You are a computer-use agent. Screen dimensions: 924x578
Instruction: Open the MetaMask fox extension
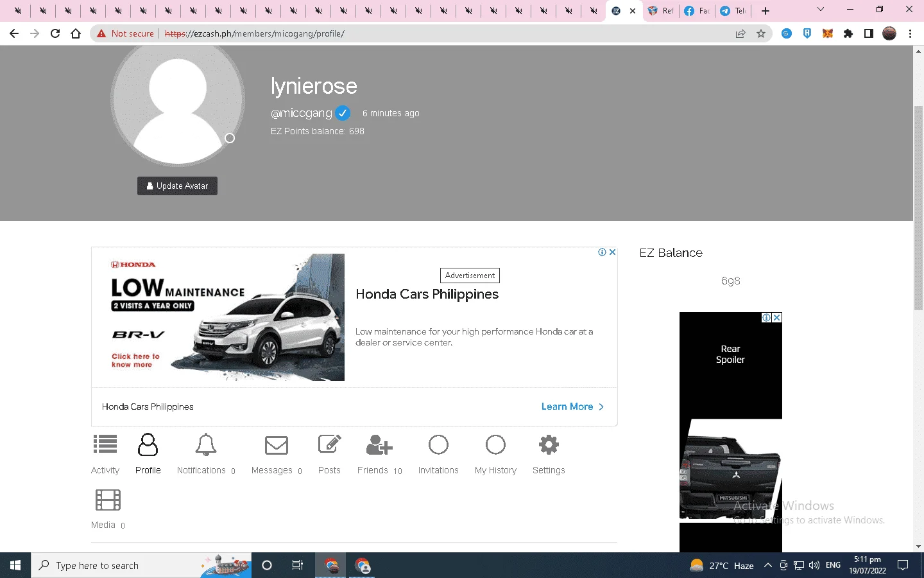click(828, 33)
